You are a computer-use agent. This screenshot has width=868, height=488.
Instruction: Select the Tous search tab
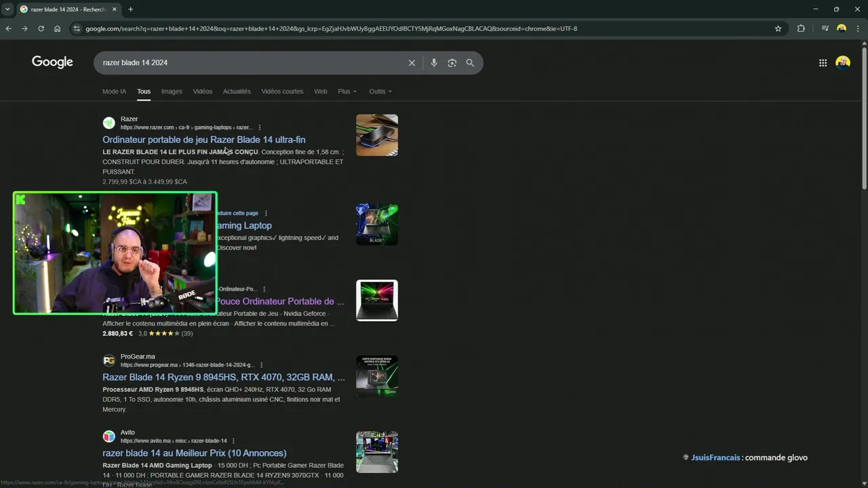(144, 91)
